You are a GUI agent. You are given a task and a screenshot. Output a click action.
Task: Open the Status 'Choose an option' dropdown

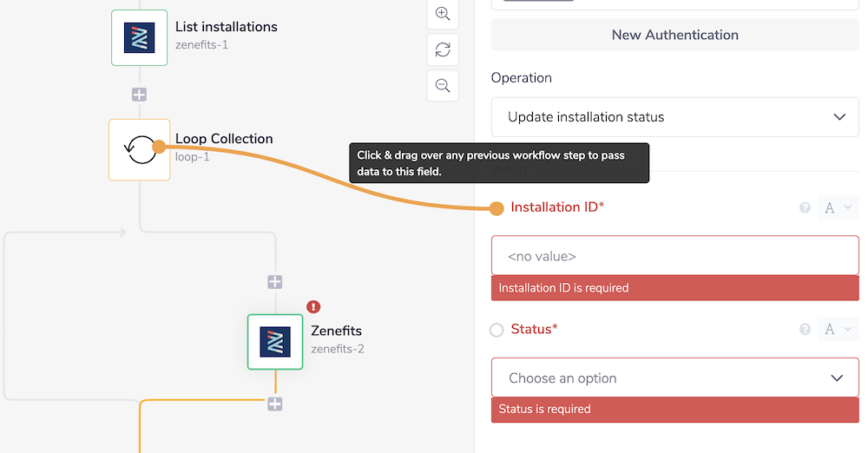pyautogui.click(x=674, y=378)
